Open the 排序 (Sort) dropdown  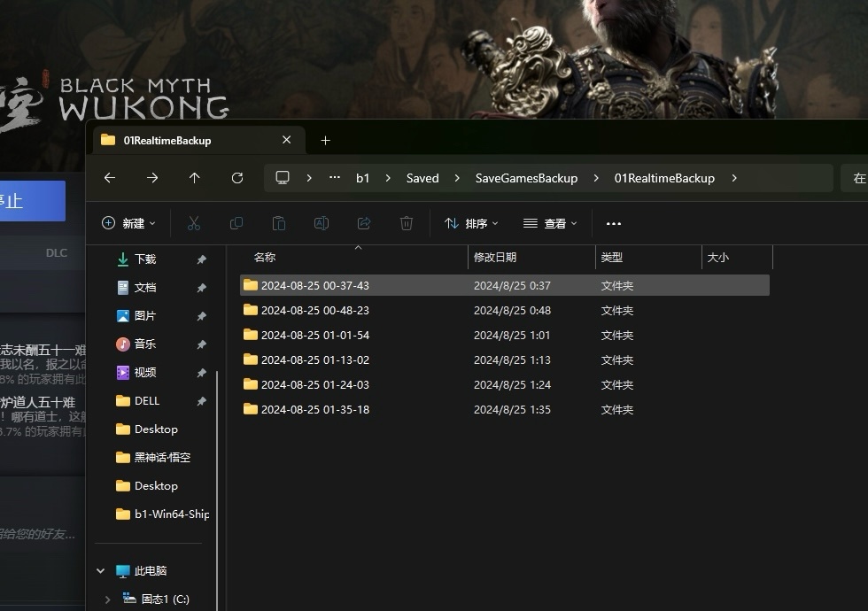pos(471,223)
